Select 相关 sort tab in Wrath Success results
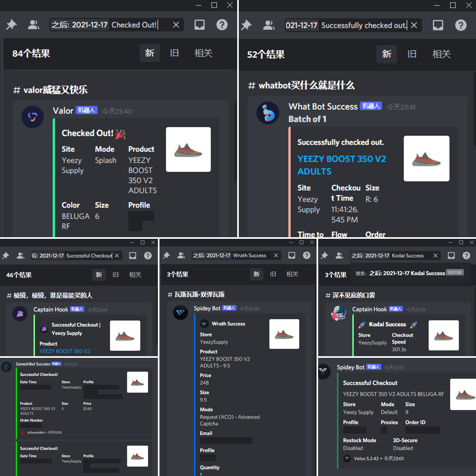 tap(292, 274)
